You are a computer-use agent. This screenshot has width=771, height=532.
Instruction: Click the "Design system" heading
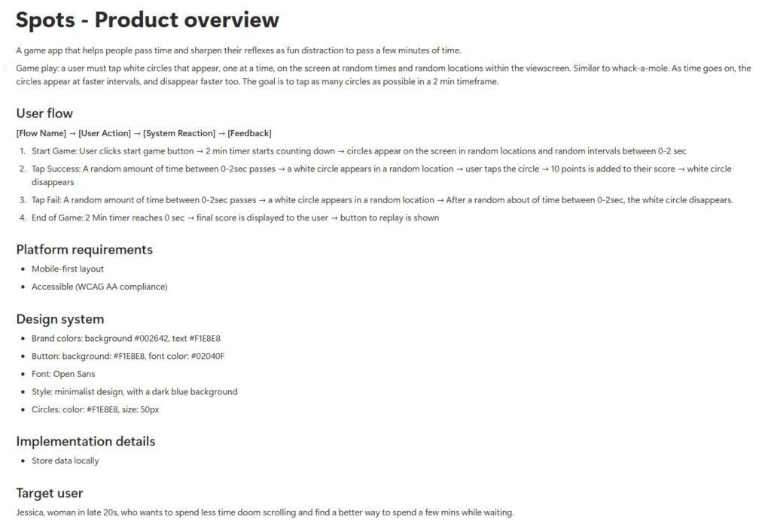[60, 319]
